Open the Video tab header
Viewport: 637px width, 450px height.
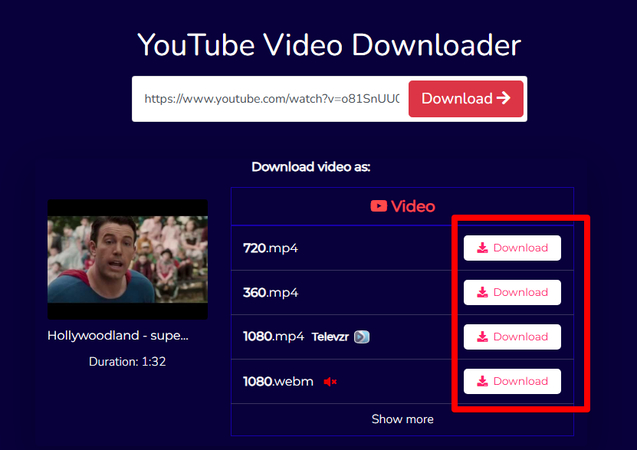coord(402,206)
